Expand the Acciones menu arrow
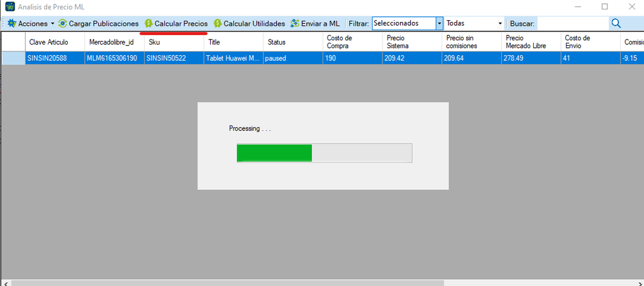644x286 pixels. pyautogui.click(x=53, y=24)
